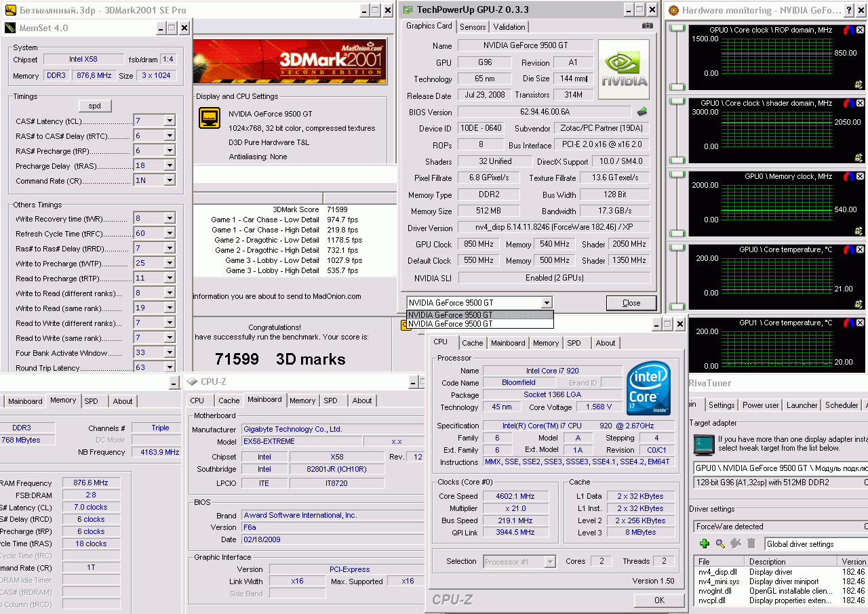The width and height of the screenshot is (868, 614).
Task: Open the Write Recovery time (tWR) dropdown
Action: pos(170,218)
